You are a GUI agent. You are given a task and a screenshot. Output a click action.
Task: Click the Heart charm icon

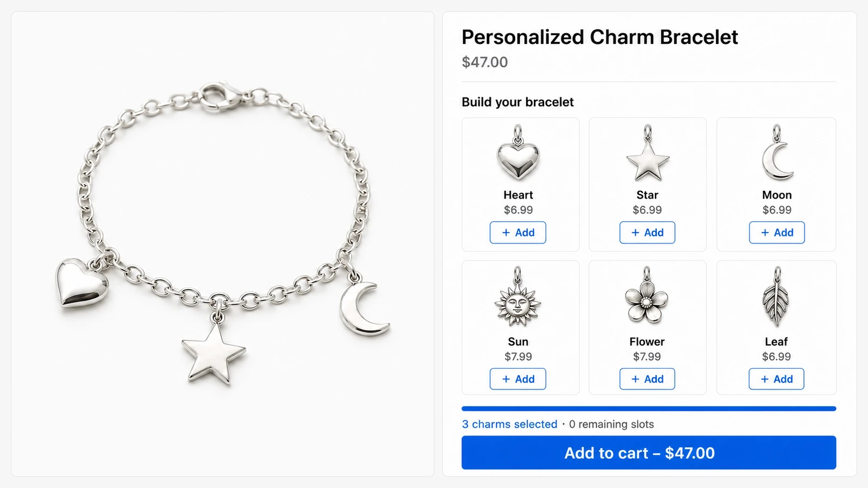pyautogui.click(x=518, y=153)
